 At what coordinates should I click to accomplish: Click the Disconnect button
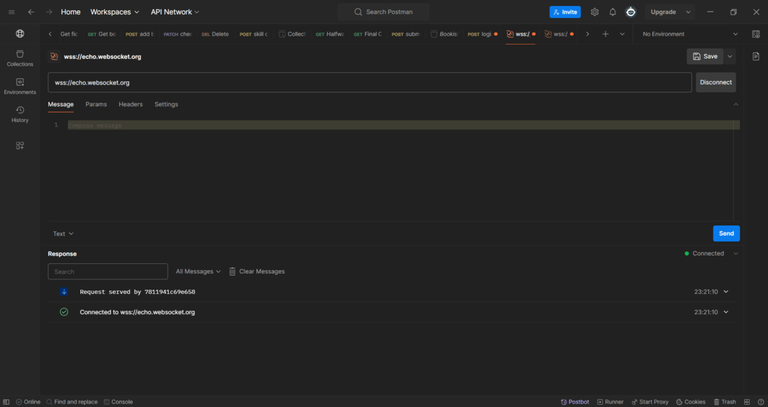click(716, 83)
